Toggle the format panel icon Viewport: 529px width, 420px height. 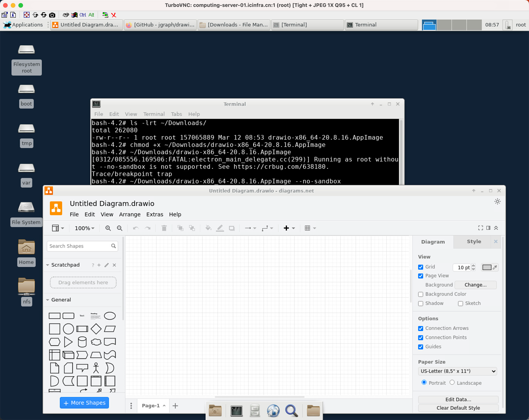pyautogui.click(x=488, y=228)
